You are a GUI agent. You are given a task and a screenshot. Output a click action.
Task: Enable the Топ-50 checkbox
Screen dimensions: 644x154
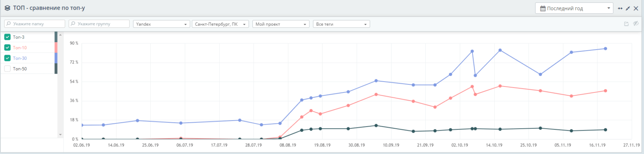click(7, 69)
